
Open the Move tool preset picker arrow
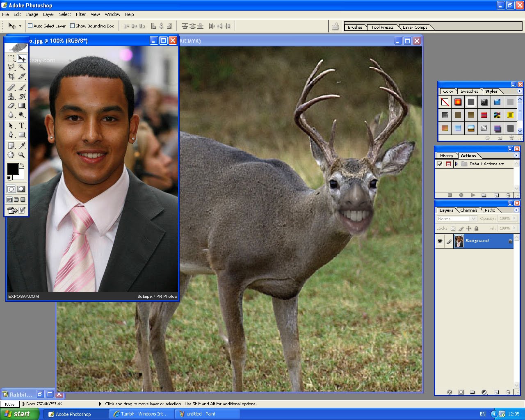coord(20,26)
